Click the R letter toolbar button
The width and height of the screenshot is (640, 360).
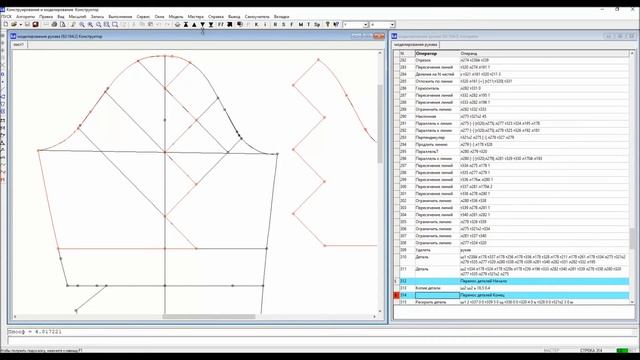pos(275,24)
